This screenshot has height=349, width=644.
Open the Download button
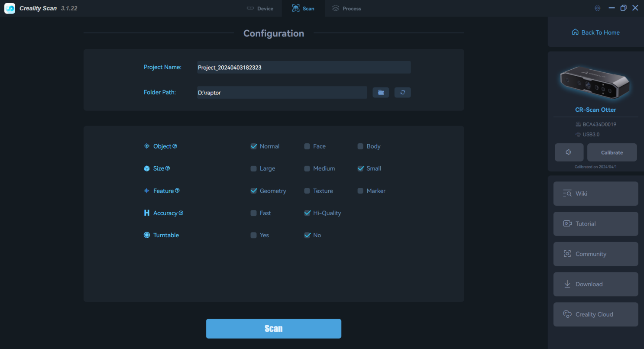(595, 284)
